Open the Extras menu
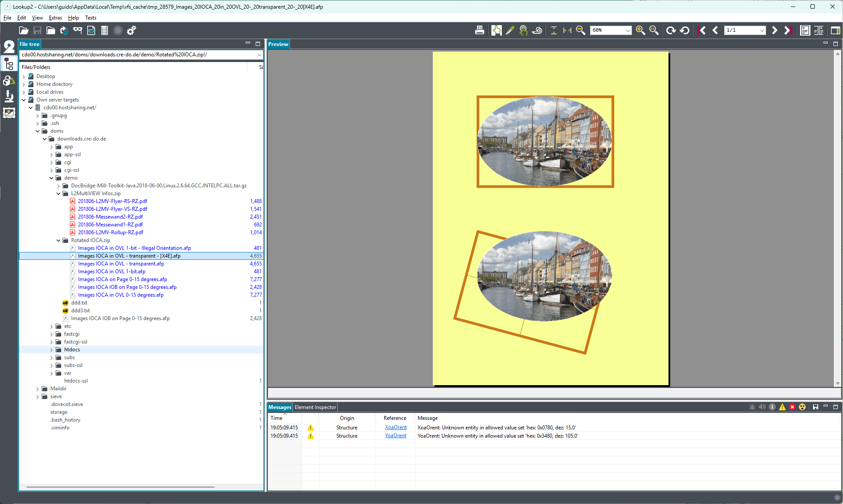The width and height of the screenshot is (843, 504). [x=56, y=18]
